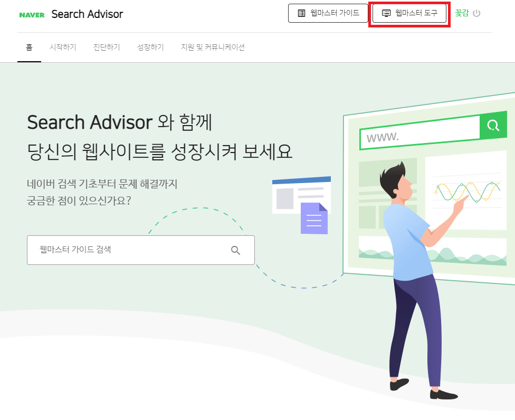Screen dimensions: 515x420
Task: Open the Search Advisor home title link
Action: [88, 14]
